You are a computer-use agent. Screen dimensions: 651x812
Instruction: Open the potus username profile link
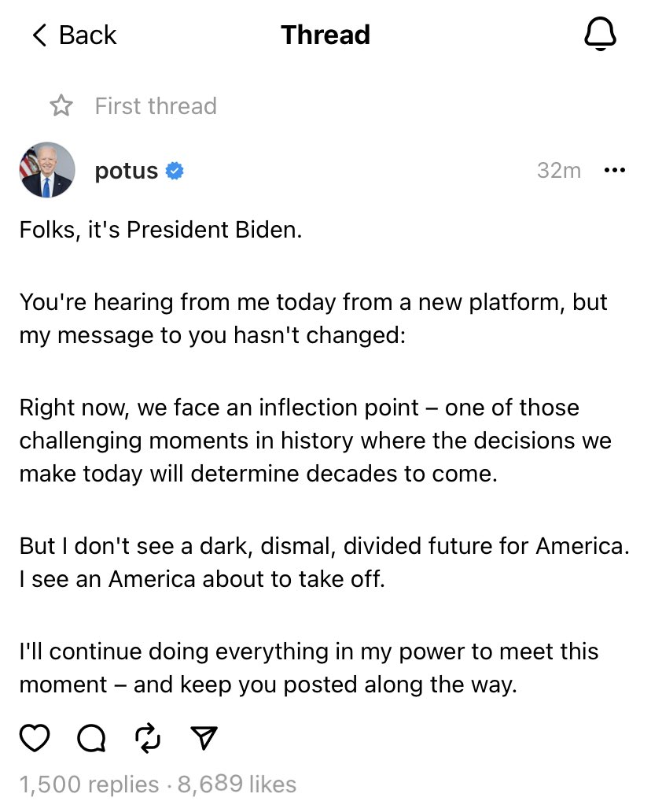click(x=126, y=171)
